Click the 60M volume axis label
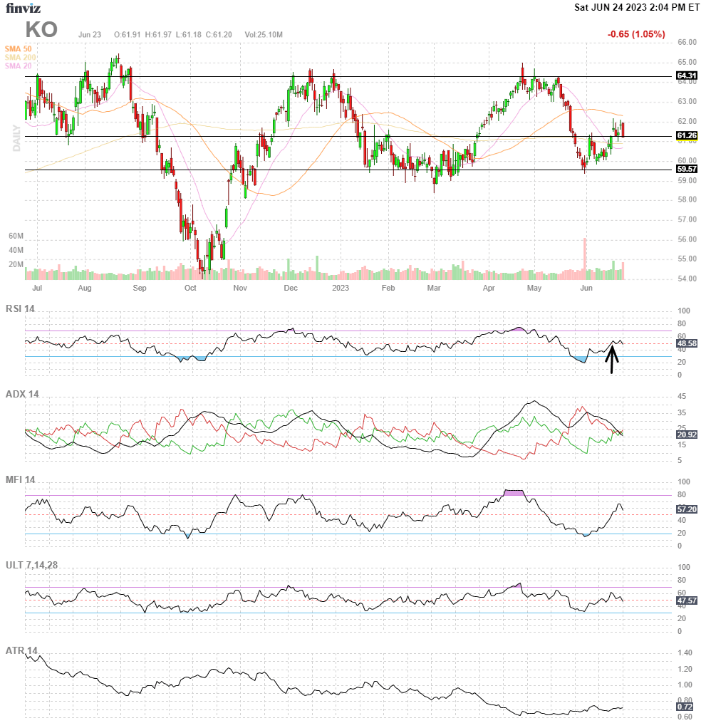Image resolution: width=706 pixels, height=728 pixels. [16, 236]
